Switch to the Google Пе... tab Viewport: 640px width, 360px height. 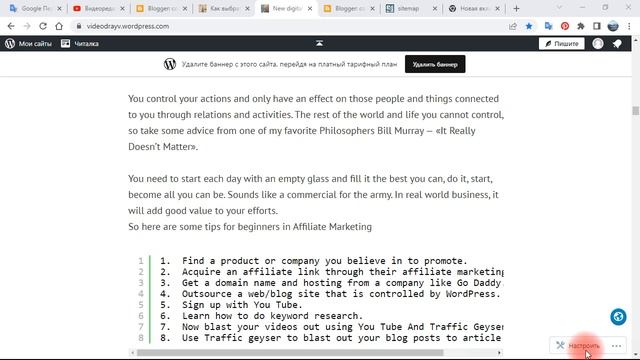click(36, 8)
